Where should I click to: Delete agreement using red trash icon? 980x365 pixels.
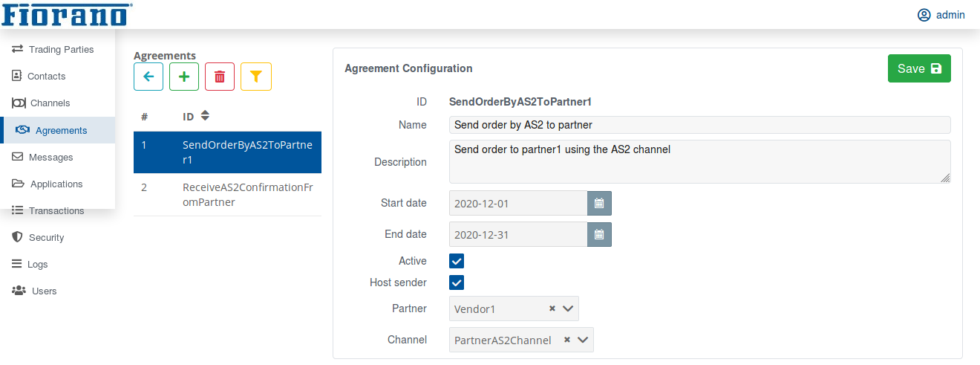point(220,77)
